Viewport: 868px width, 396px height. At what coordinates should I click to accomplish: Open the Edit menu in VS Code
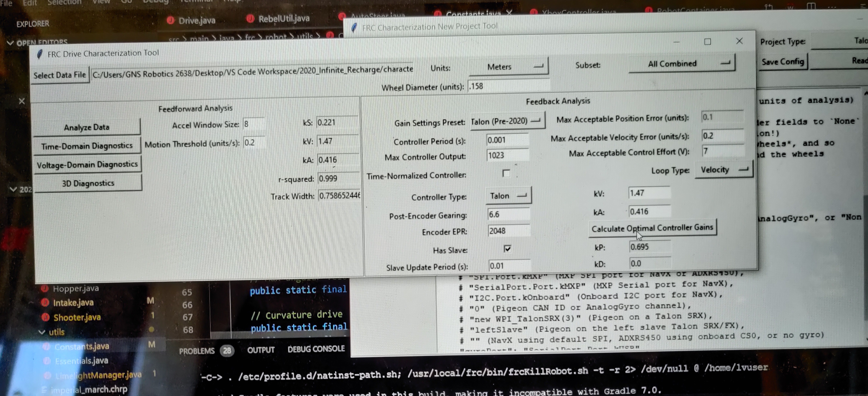pos(30,3)
